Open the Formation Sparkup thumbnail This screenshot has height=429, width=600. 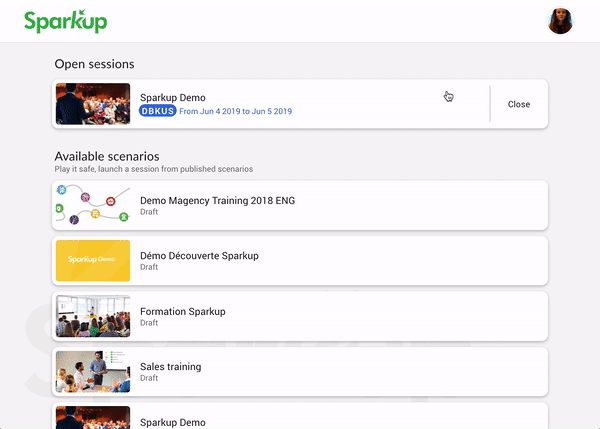click(93, 316)
